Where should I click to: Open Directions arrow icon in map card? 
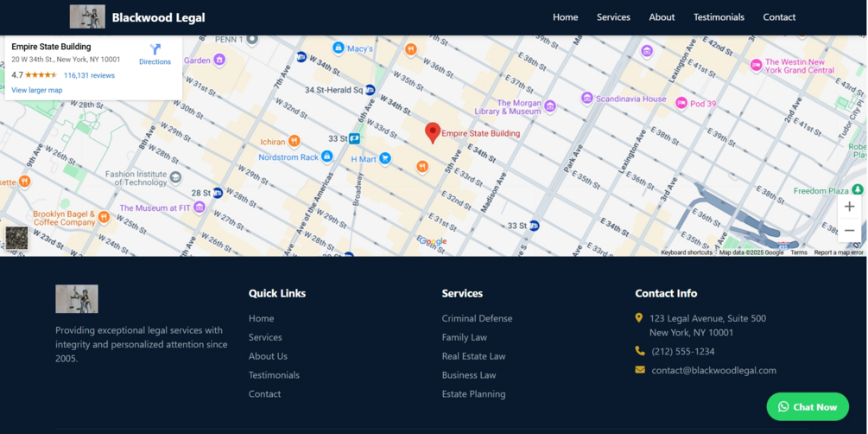(x=155, y=49)
